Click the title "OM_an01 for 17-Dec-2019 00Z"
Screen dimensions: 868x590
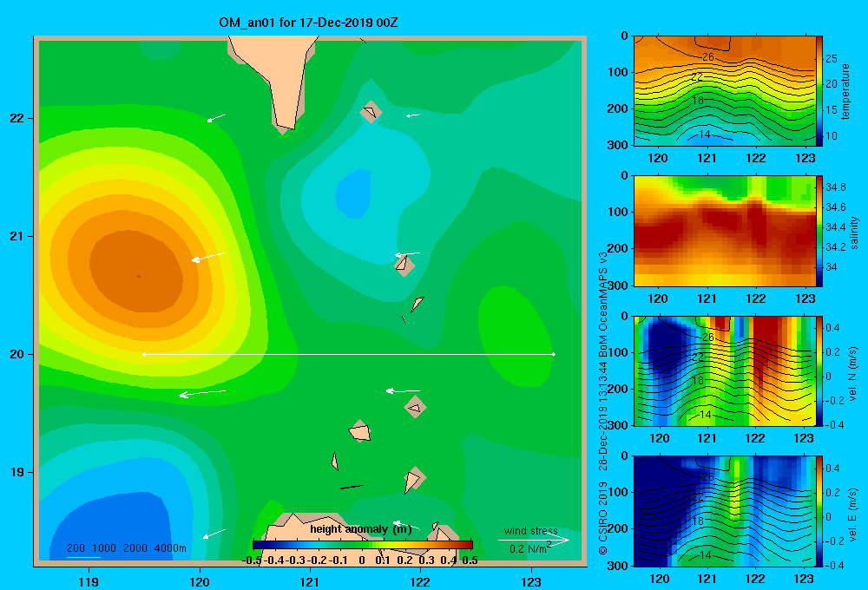(308, 23)
